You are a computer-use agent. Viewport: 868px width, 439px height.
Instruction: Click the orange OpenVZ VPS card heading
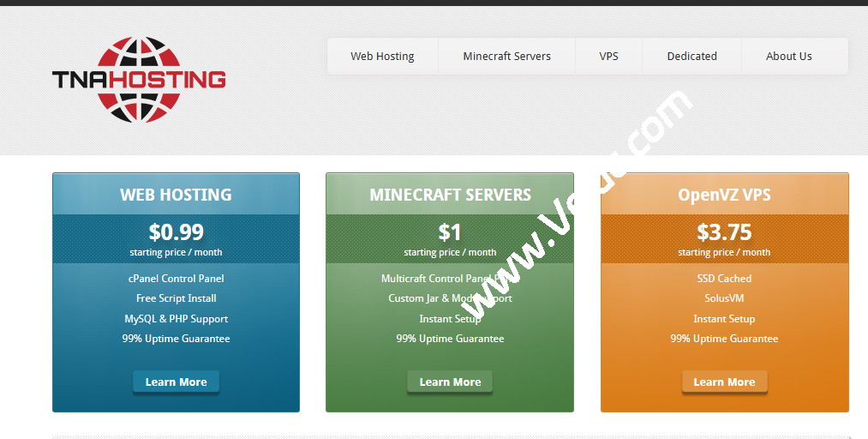point(724,195)
